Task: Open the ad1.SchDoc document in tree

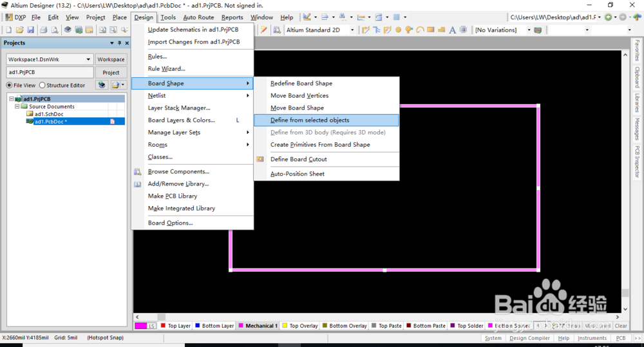Action: click(49, 114)
